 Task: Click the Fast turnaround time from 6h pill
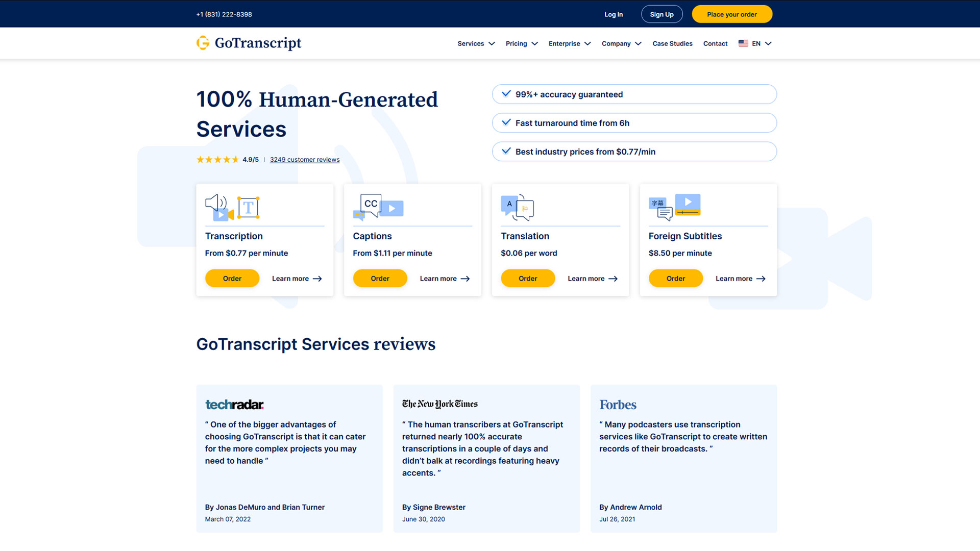tap(634, 123)
